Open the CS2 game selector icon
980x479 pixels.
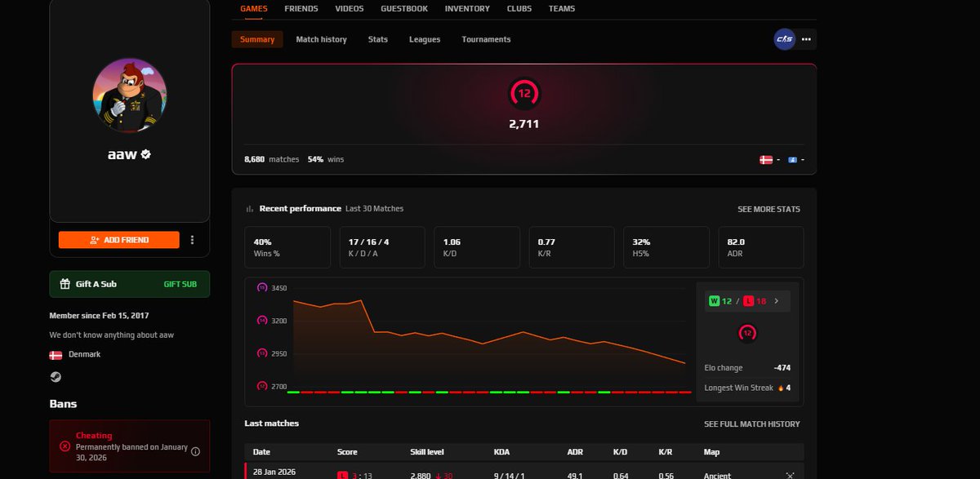(x=784, y=39)
